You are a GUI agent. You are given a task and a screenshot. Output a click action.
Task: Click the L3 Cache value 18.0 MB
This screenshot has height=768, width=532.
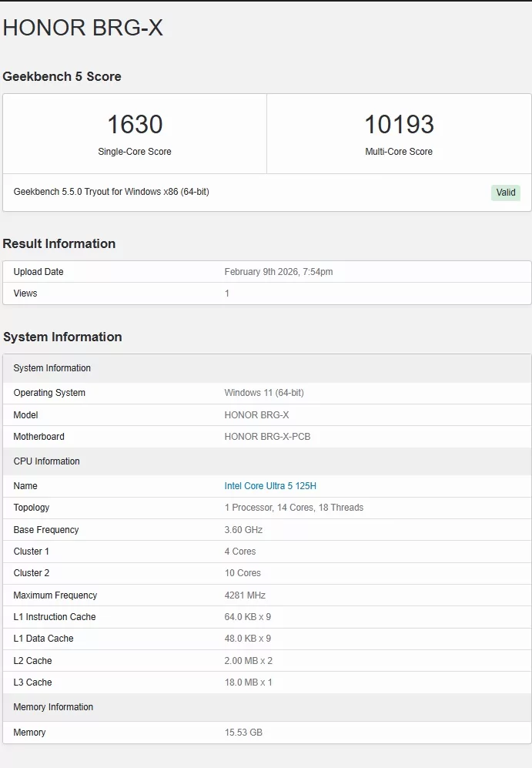click(x=248, y=682)
